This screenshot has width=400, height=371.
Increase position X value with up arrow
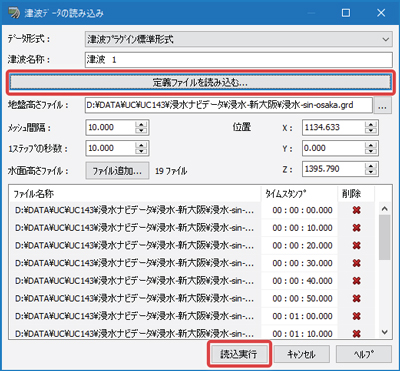[371, 124]
